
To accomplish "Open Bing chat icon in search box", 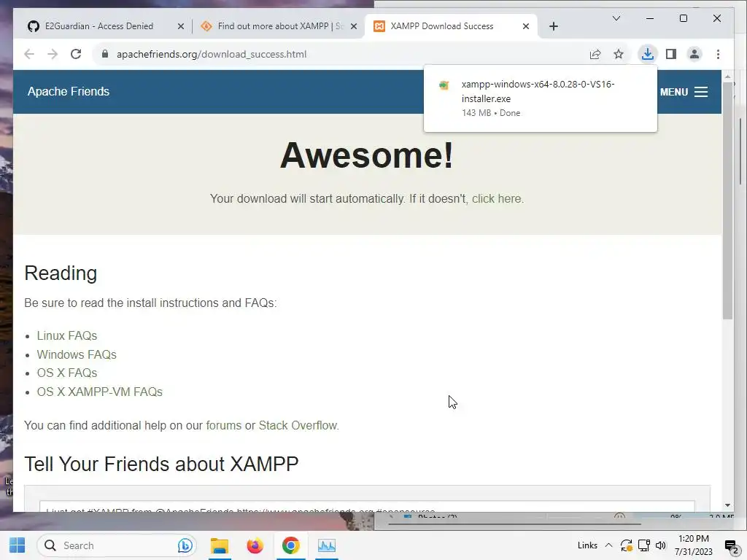I will 185,545.
